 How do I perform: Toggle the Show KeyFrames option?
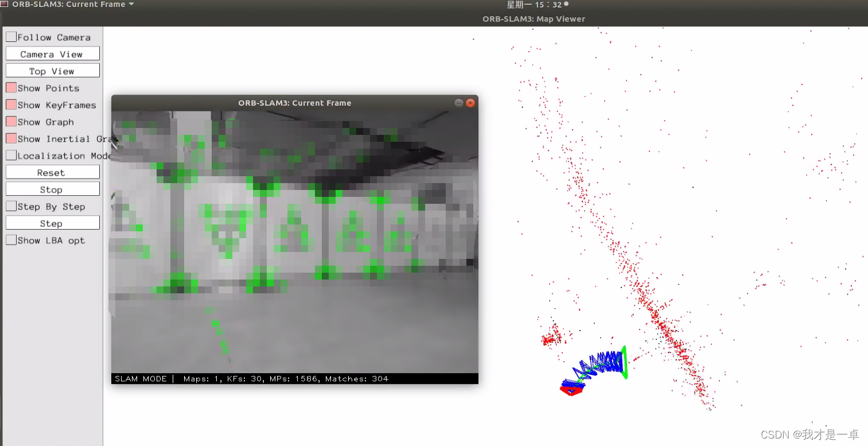click(11, 104)
